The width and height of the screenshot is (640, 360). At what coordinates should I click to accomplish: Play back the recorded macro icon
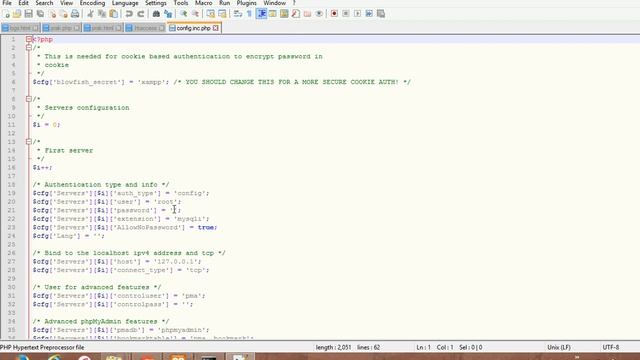click(x=358, y=14)
